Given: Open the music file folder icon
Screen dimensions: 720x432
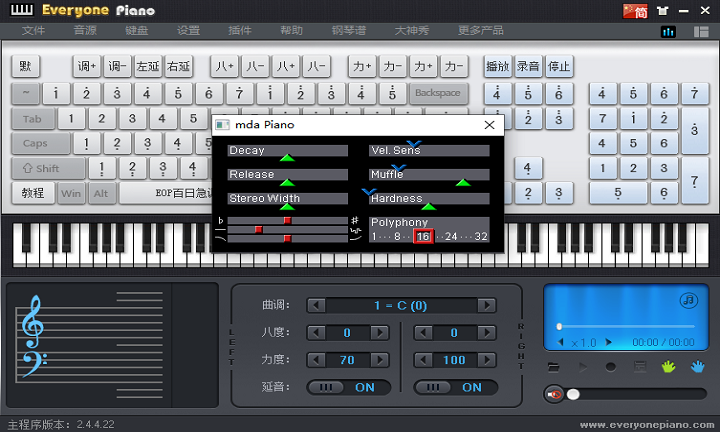Looking at the screenshot, I should pyautogui.click(x=554, y=367).
